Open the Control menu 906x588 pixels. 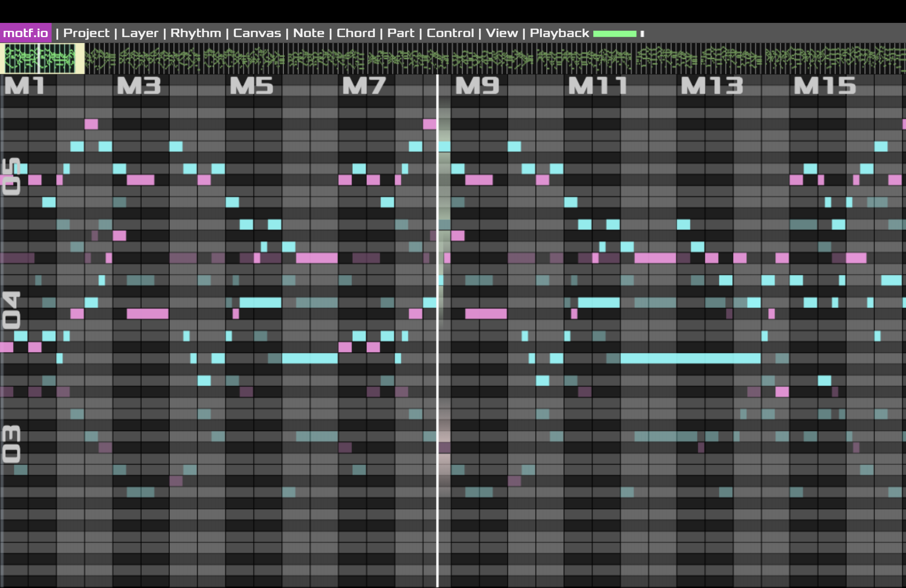click(x=450, y=33)
